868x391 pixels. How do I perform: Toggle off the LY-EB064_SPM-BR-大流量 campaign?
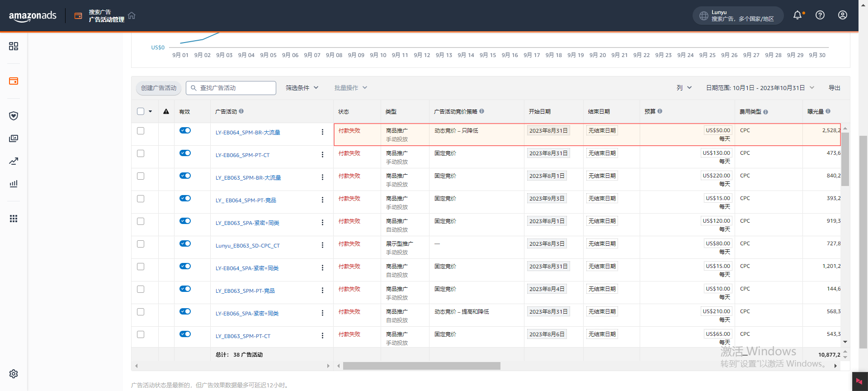tap(185, 131)
